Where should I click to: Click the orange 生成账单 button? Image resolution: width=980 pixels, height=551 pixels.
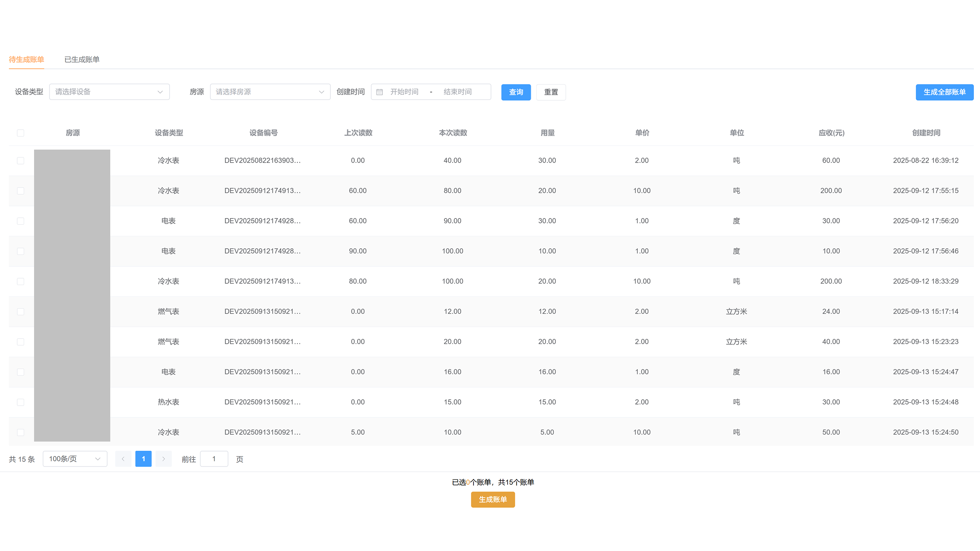pos(493,499)
